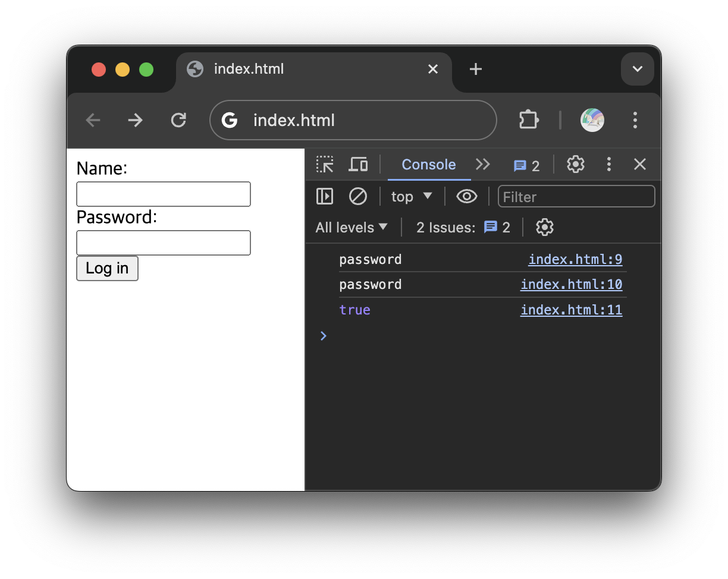Viewport: 728px width, 579px height.
Task: Open the top context dropdown
Action: [x=412, y=197]
